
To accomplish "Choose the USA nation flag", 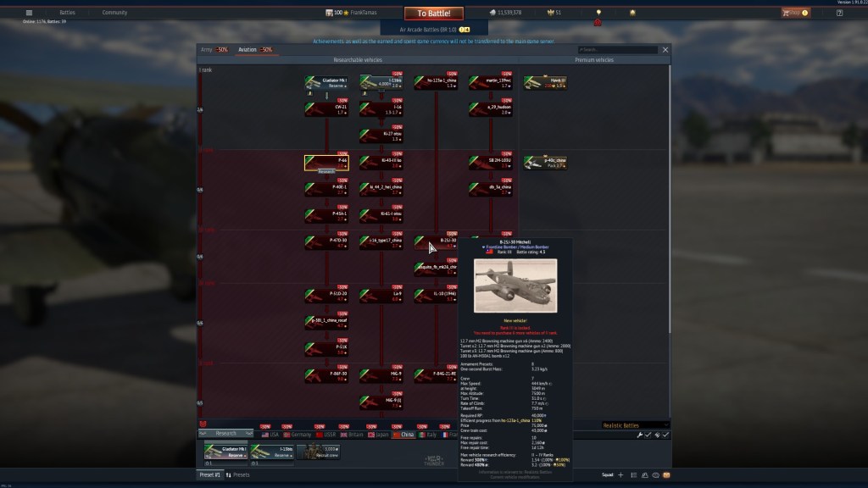I will pyautogui.click(x=269, y=434).
